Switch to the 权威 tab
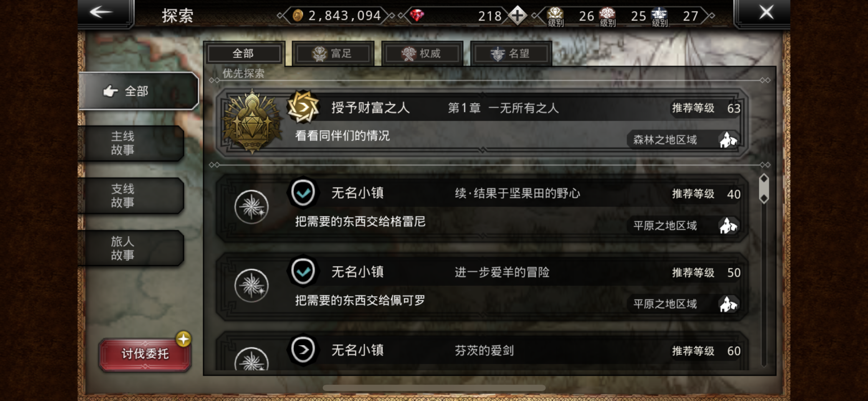The image size is (868, 401). [422, 53]
